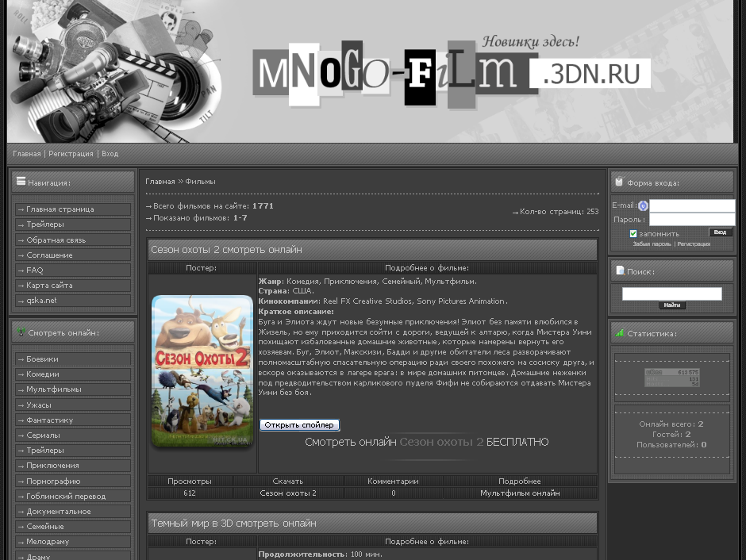
Task: Click the "Онлайн всего: 2" statistic
Action: [671, 424]
